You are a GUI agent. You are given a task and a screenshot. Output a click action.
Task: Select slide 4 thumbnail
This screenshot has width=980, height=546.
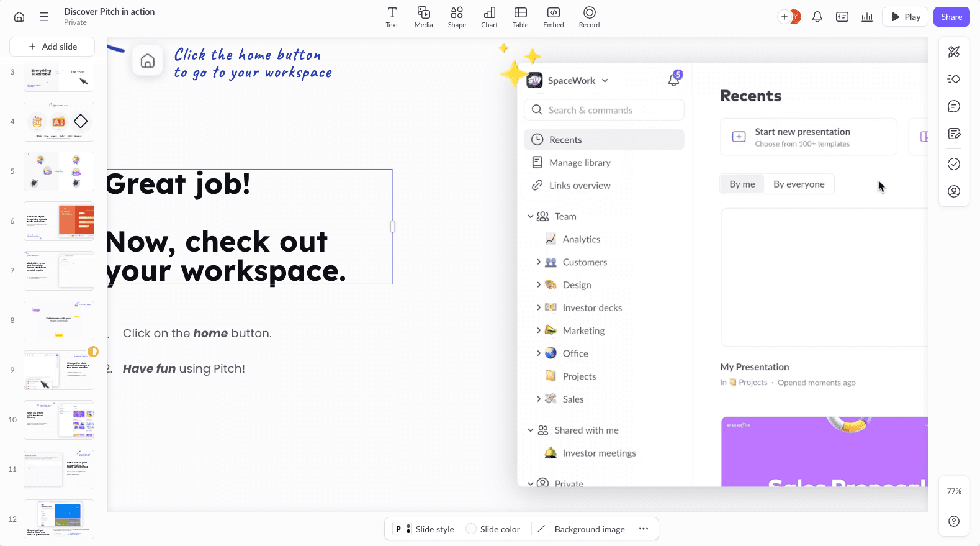point(59,122)
